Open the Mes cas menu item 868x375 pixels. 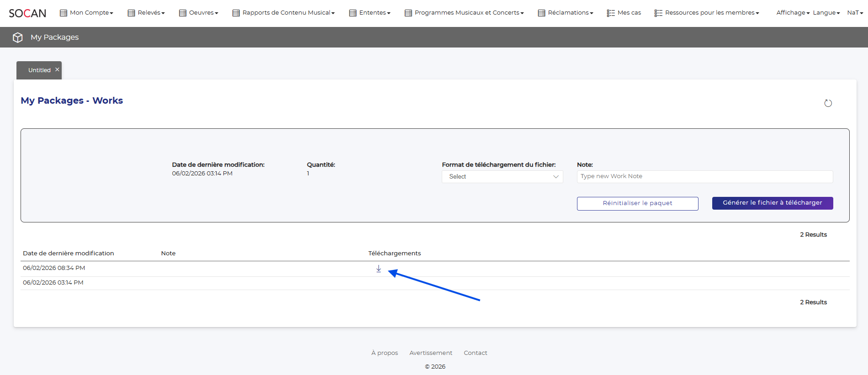(624, 13)
